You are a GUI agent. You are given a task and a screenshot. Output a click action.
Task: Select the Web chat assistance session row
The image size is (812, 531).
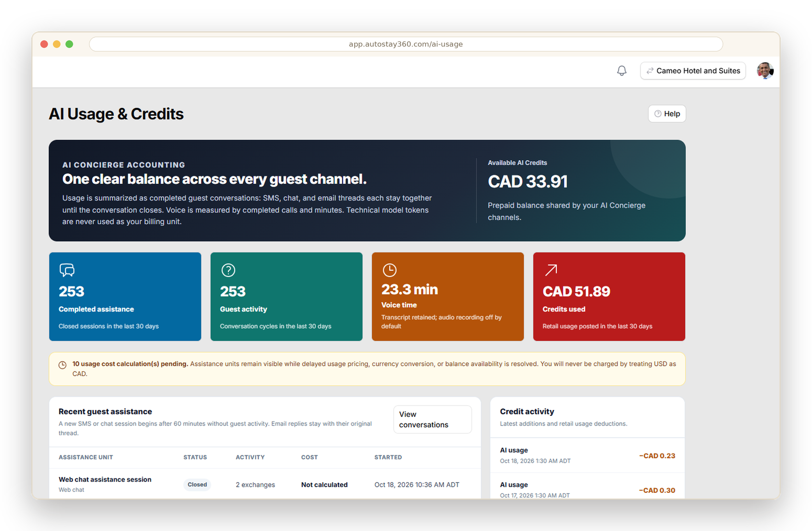tap(265, 484)
